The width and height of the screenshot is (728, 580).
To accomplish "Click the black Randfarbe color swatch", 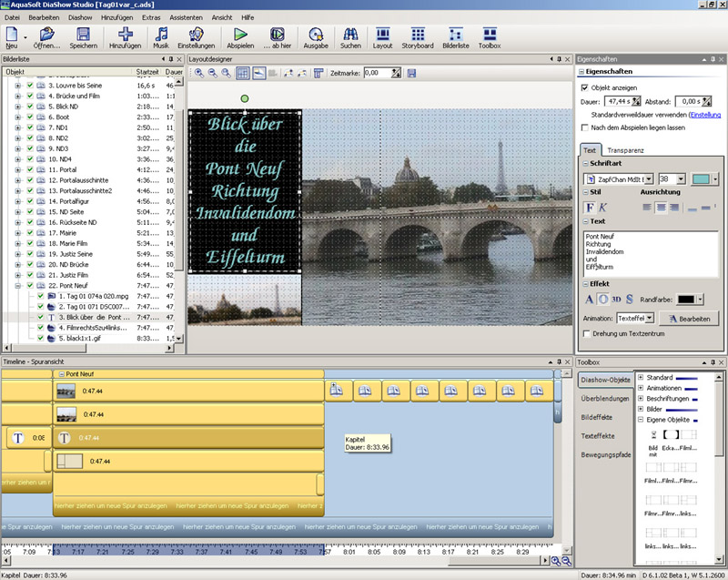I will coord(684,300).
